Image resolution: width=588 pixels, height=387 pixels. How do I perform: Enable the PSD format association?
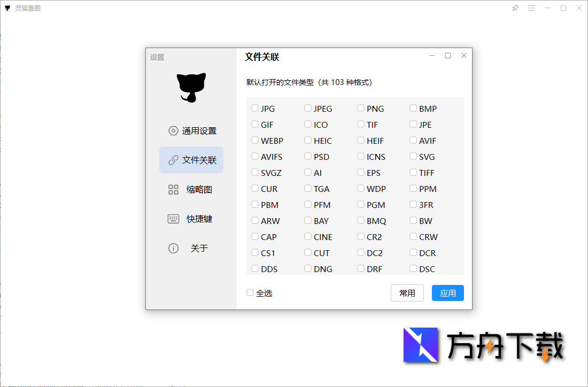point(308,156)
